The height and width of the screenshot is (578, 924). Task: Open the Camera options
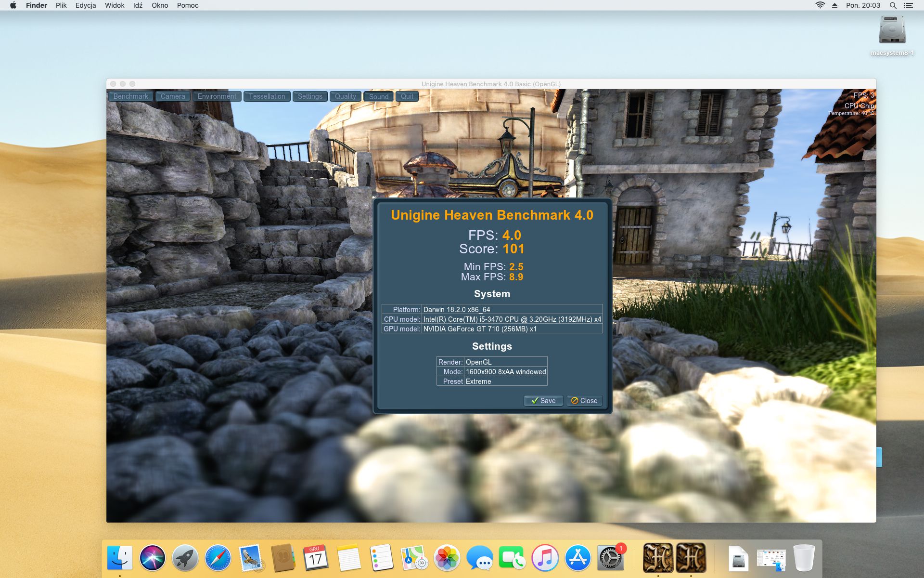coord(173,96)
